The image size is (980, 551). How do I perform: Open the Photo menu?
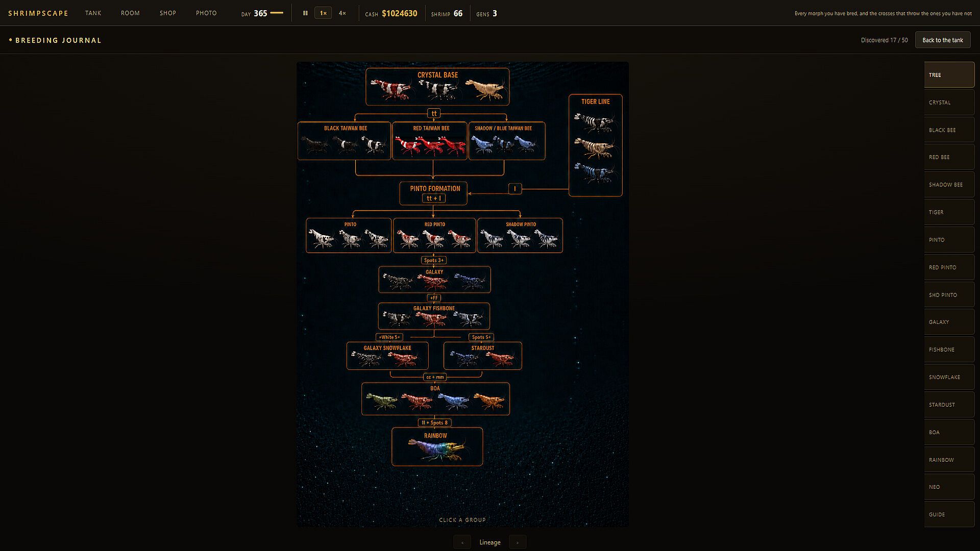206,13
